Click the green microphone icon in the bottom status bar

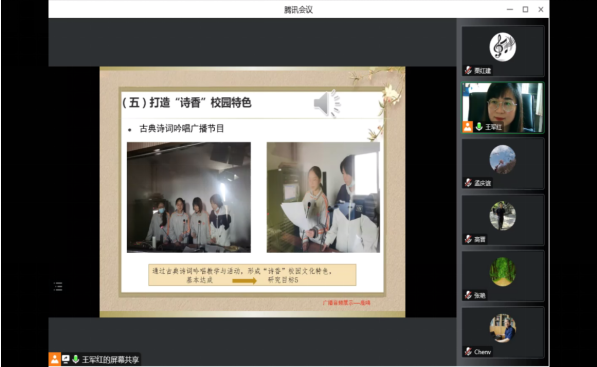(x=75, y=359)
